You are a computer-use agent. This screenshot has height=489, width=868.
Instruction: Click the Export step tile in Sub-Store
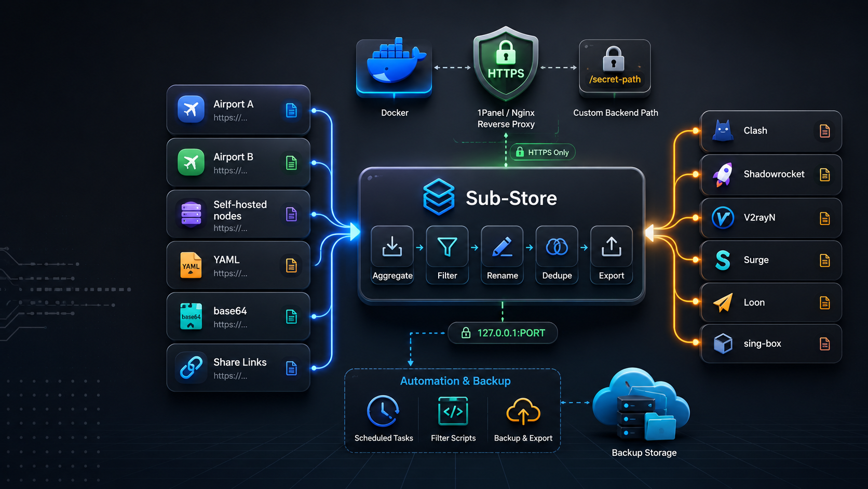pyautogui.click(x=612, y=255)
